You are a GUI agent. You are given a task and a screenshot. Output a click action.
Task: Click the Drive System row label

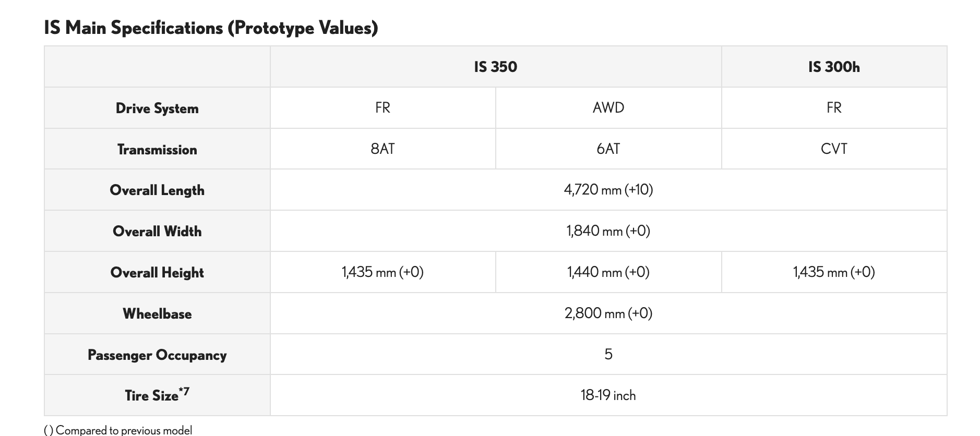[157, 108]
